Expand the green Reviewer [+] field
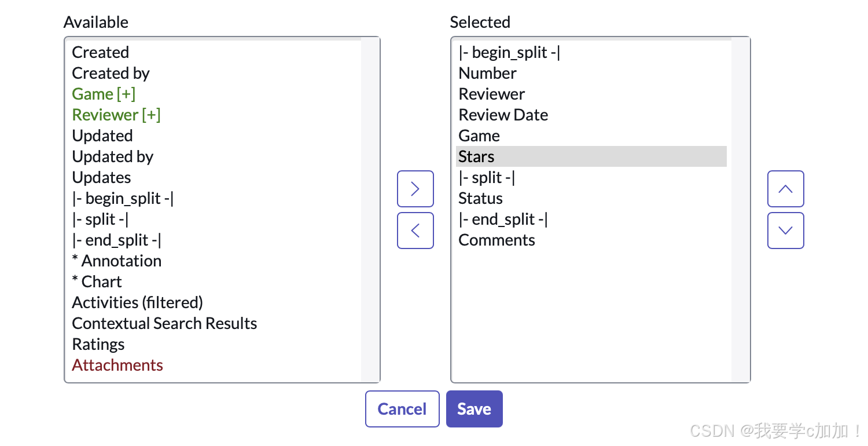This screenshot has height=446, width=868. (x=116, y=115)
